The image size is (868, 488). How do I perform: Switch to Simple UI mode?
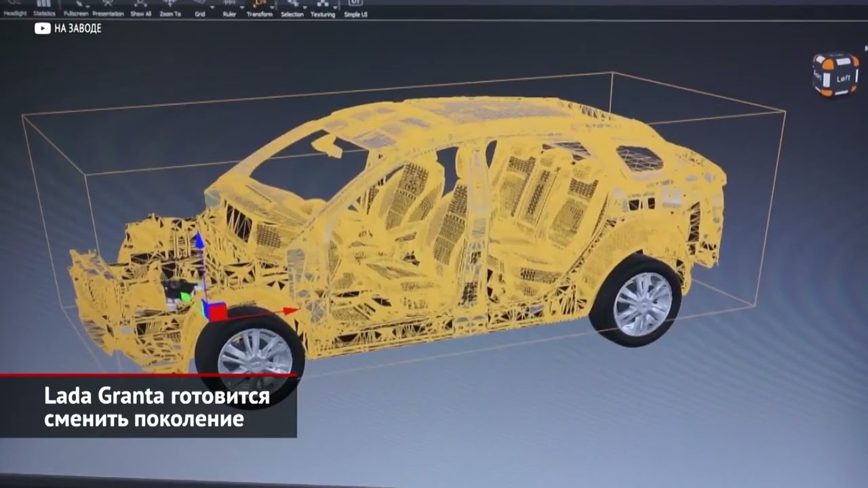tap(355, 8)
